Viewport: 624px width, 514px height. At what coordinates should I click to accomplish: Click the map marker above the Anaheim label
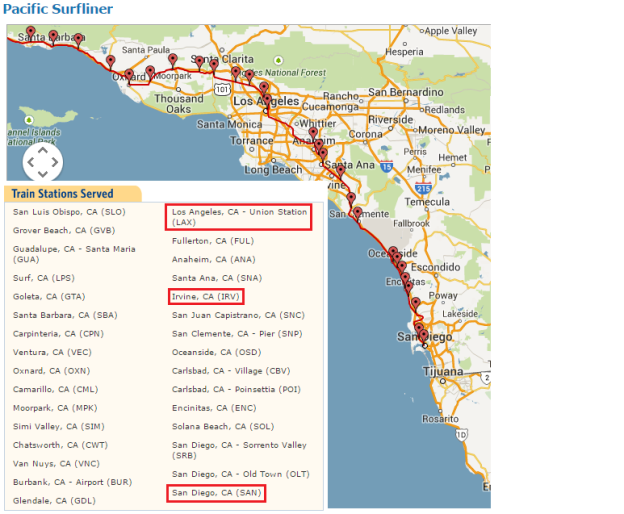pos(313,133)
